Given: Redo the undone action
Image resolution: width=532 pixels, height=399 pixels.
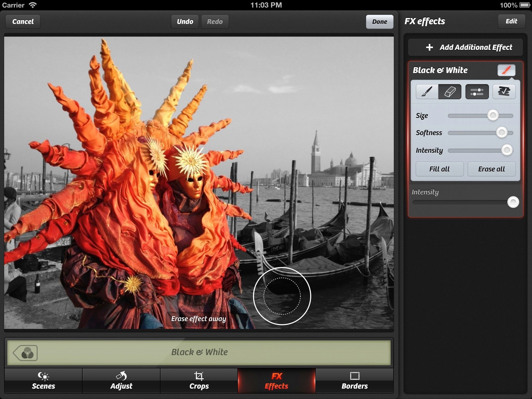Looking at the screenshot, I should 215,22.
